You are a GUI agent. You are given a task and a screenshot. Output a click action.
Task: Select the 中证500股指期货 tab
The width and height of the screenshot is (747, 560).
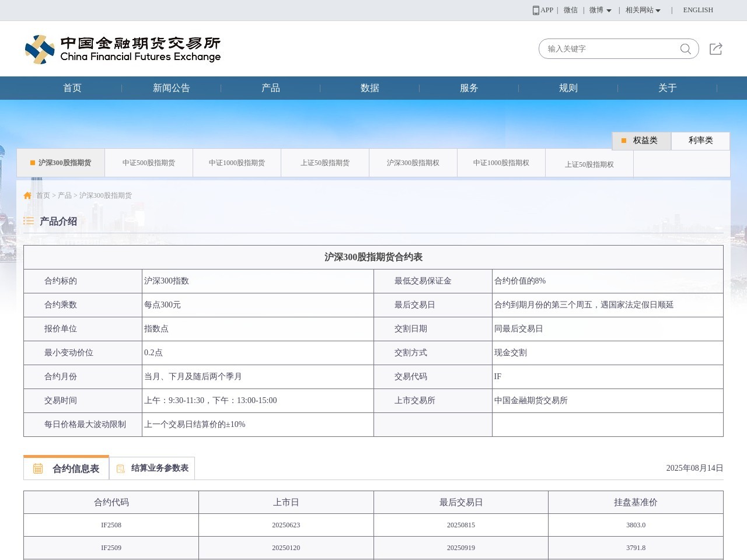149,163
